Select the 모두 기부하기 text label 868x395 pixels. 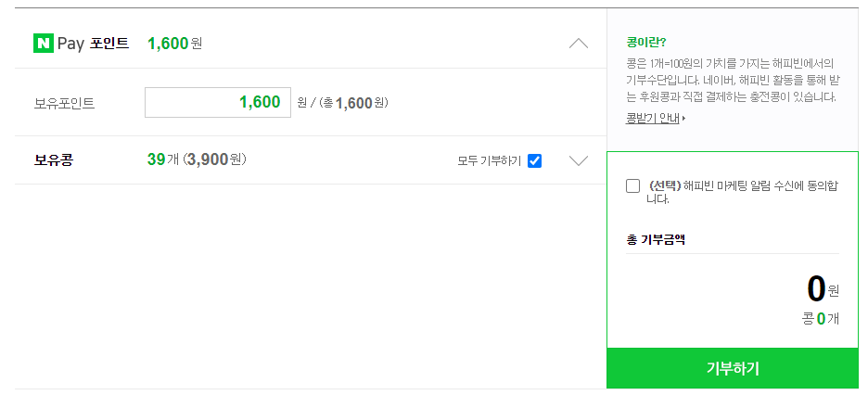pyautogui.click(x=490, y=161)
